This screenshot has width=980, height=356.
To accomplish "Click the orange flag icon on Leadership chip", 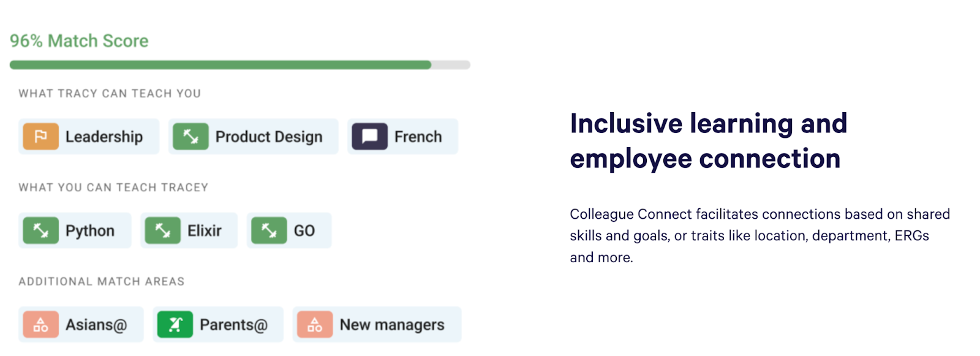I will coord(40,137).
